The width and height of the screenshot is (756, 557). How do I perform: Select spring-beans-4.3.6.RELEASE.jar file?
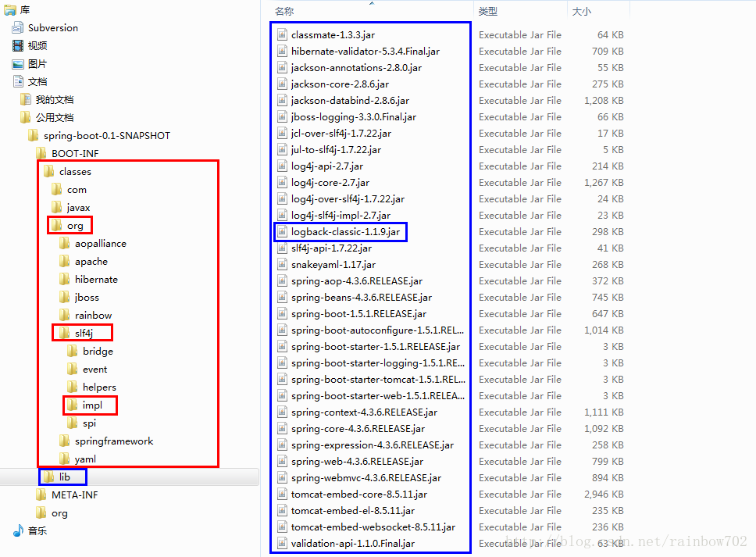pos(361,297)
